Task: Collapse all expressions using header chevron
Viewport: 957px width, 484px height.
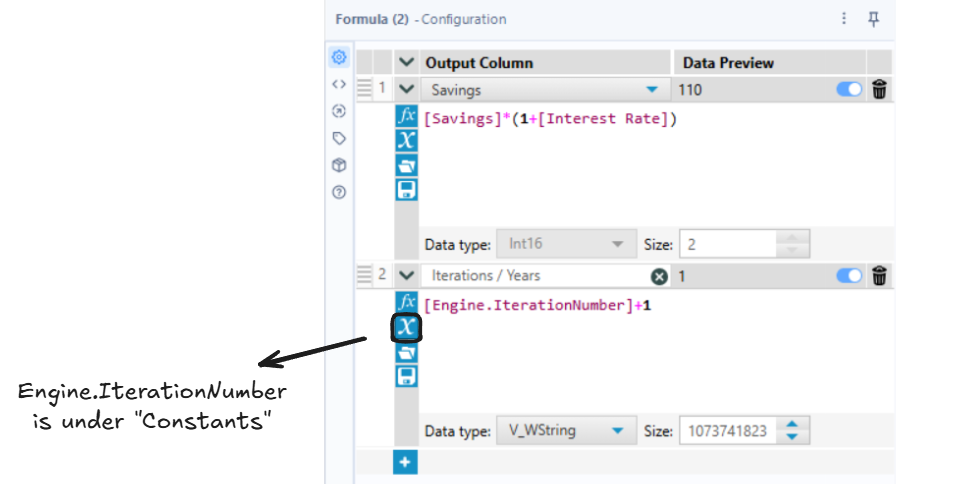Action: 406,63
